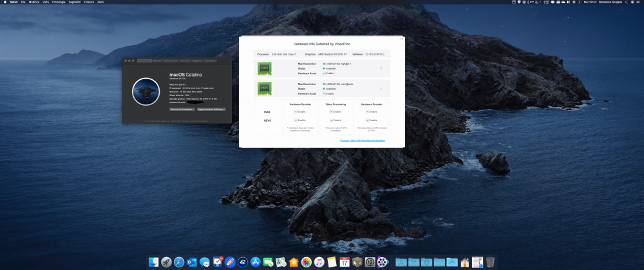This screenshot has height=270, width=644.
Task: Open the Vista menu
Action: pyautogui.click(x=46, y=2)
